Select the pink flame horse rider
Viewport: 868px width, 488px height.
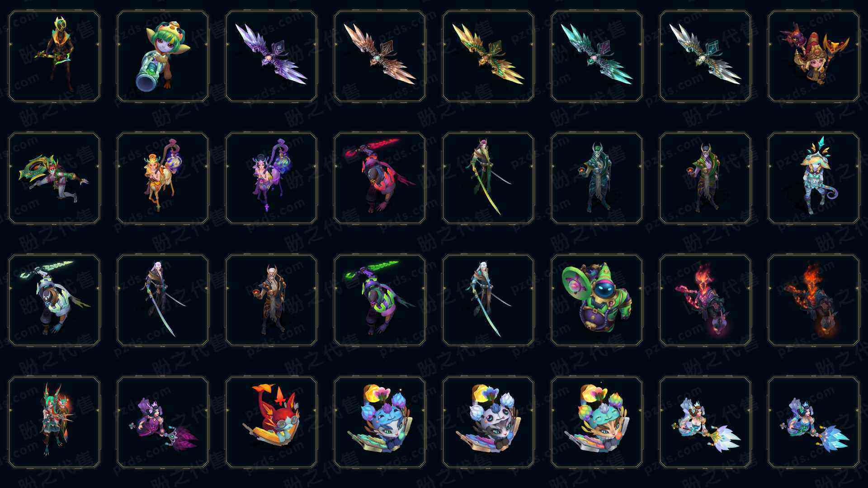point(705,300)
